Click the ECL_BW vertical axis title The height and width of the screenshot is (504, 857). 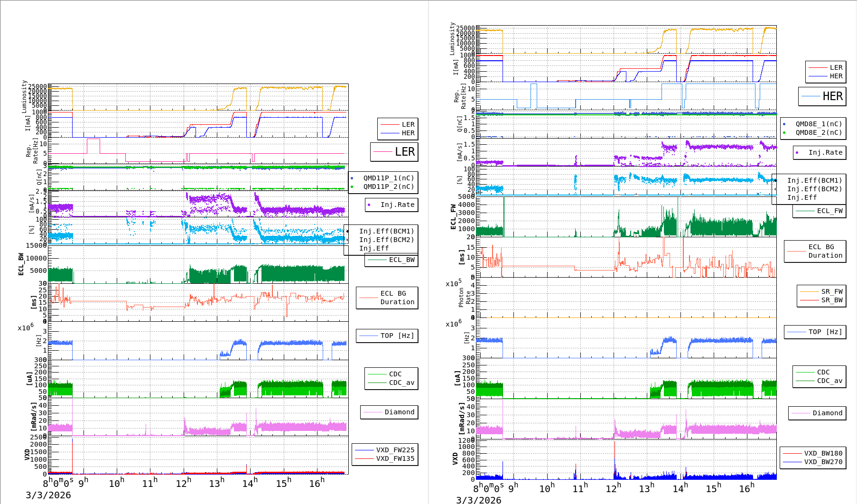tap(21, 264)
